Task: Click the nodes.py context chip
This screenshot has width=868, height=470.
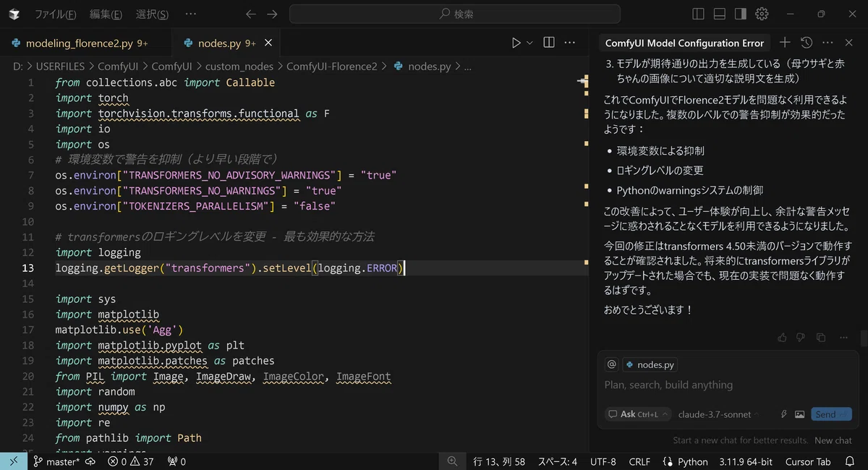Action: pos(650,364)
